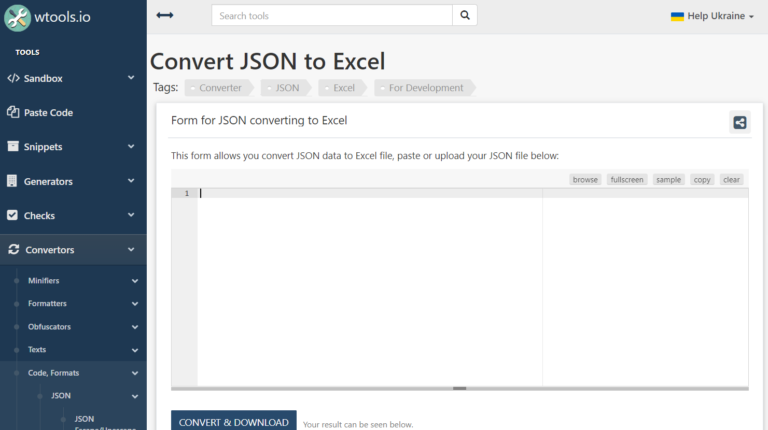Image resolution: width=768 pixels, height=430 pixels.
Task: Click the Sandbox code icon
Action: point(13,78)
